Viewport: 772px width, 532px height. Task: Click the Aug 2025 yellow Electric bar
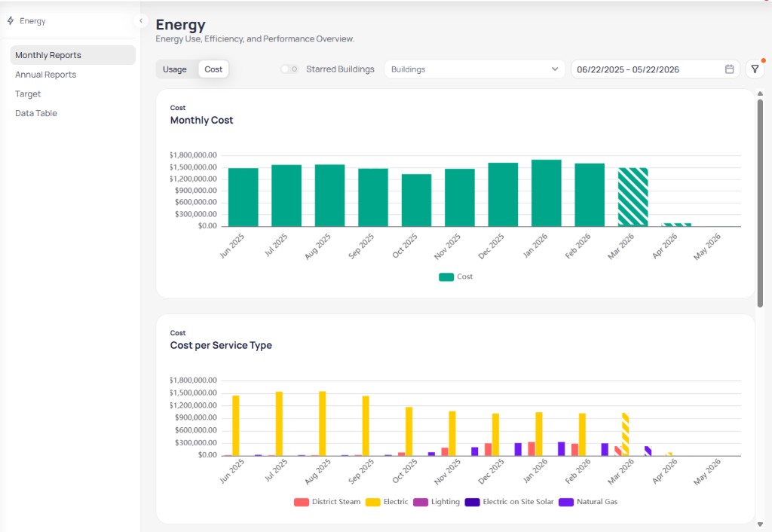point(323,423)
